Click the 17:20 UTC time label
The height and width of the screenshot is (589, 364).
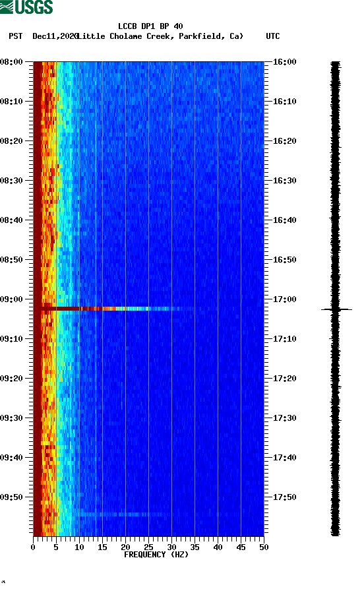(x=284, y=379)
